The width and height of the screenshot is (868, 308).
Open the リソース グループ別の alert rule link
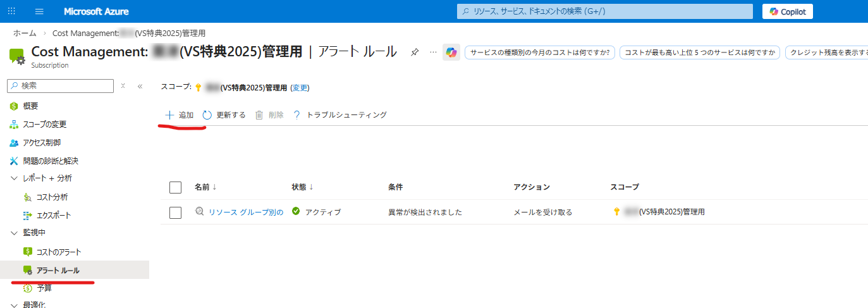(246, 212)
